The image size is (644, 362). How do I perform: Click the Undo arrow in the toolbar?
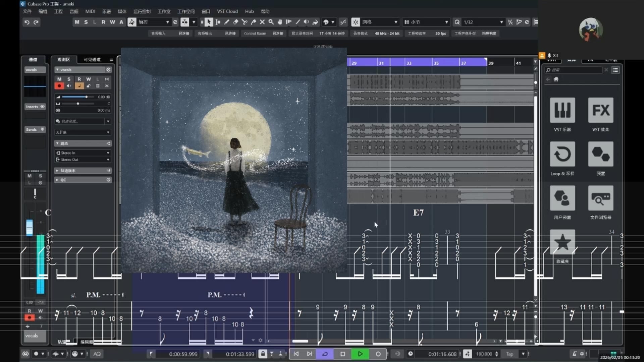coord(27,22)
